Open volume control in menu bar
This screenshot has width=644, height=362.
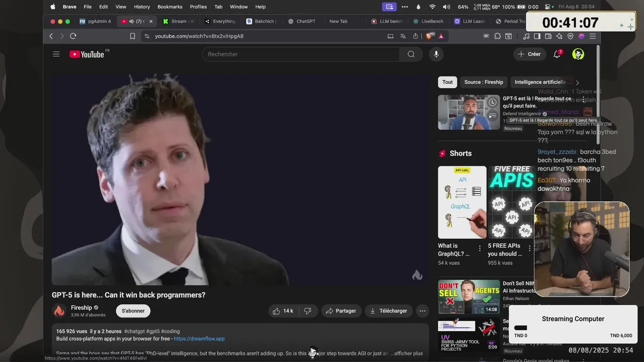[x=446, y=7]
